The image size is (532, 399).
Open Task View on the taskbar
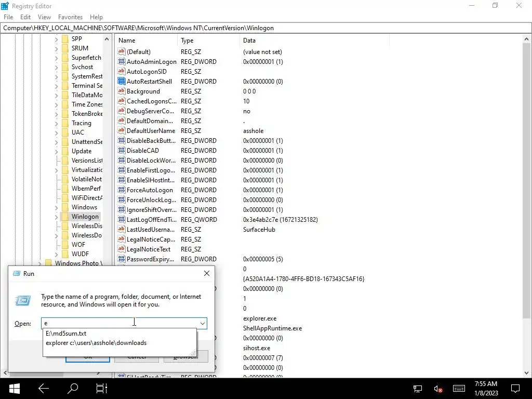tap(101, 389)
